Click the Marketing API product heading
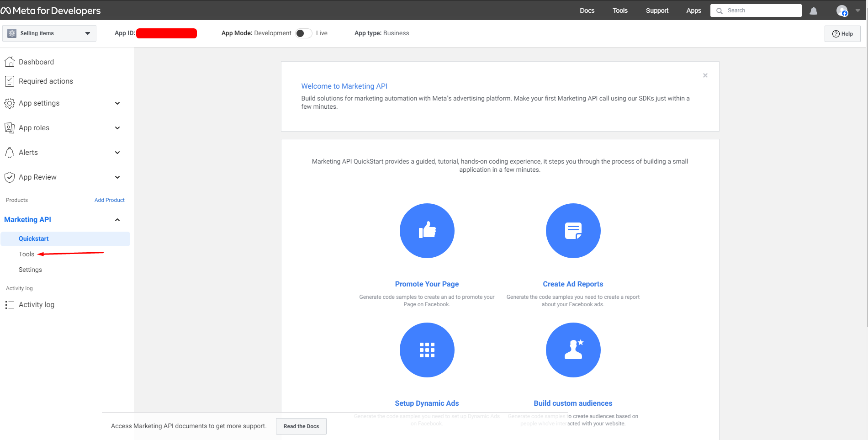Screen dimensions: 868x440 click(x=27, y=220)
